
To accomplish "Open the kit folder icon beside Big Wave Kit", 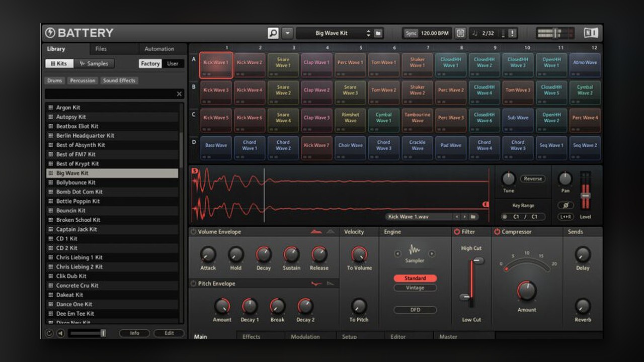I will tap(378, 33).
